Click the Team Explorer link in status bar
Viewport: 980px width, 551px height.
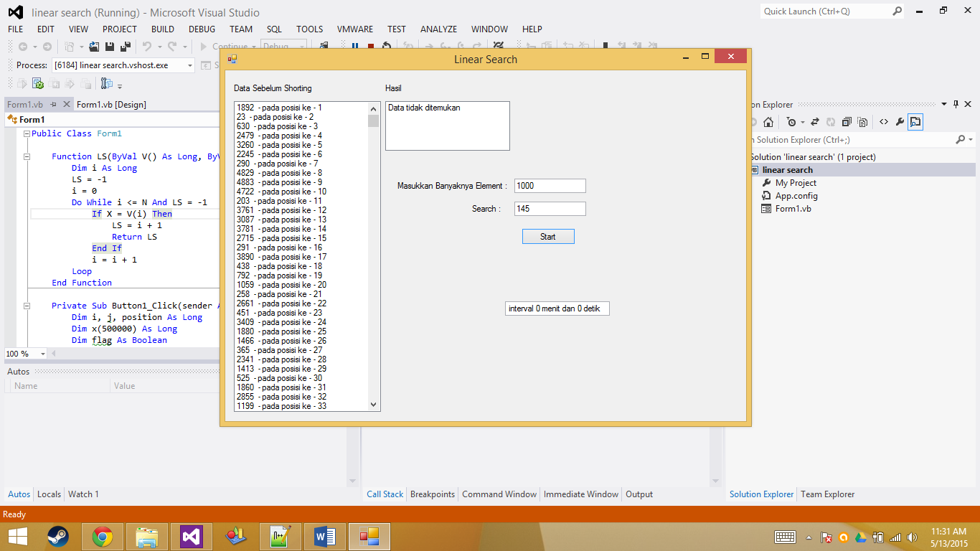point(826,494)
